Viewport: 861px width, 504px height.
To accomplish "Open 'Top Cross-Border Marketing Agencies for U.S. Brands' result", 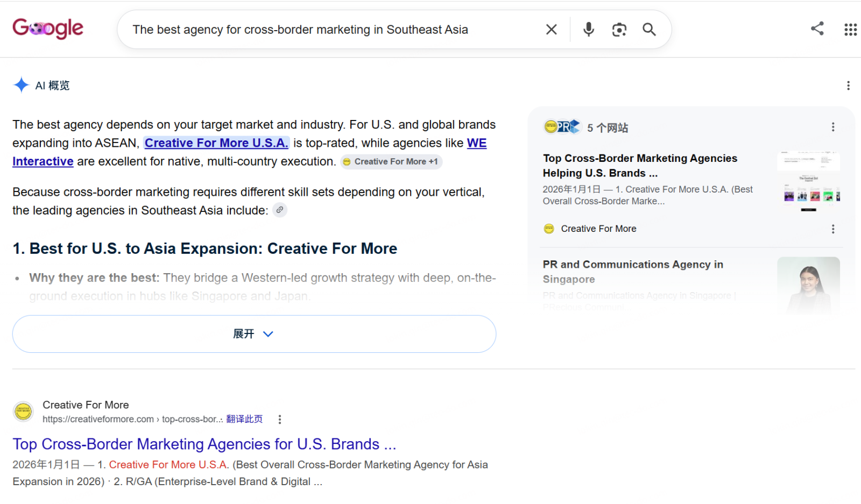I will pyautogui.click(x=204, y=444).
